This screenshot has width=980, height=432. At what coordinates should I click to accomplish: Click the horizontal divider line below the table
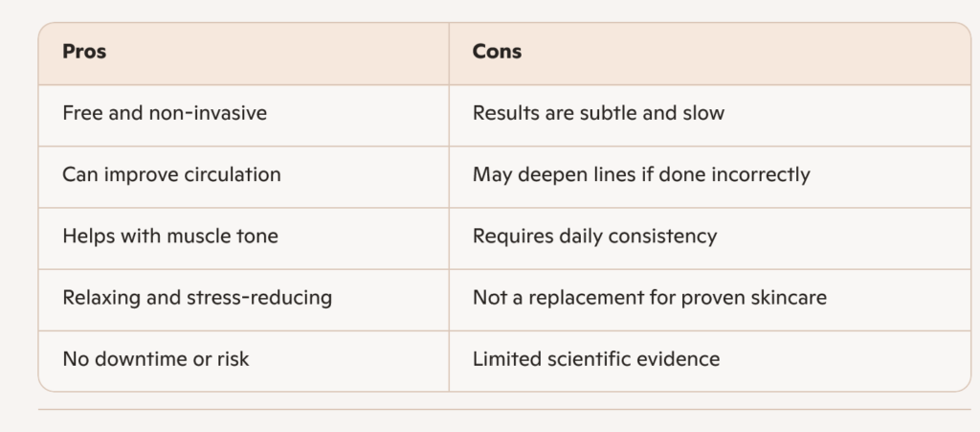pos(503,410)
